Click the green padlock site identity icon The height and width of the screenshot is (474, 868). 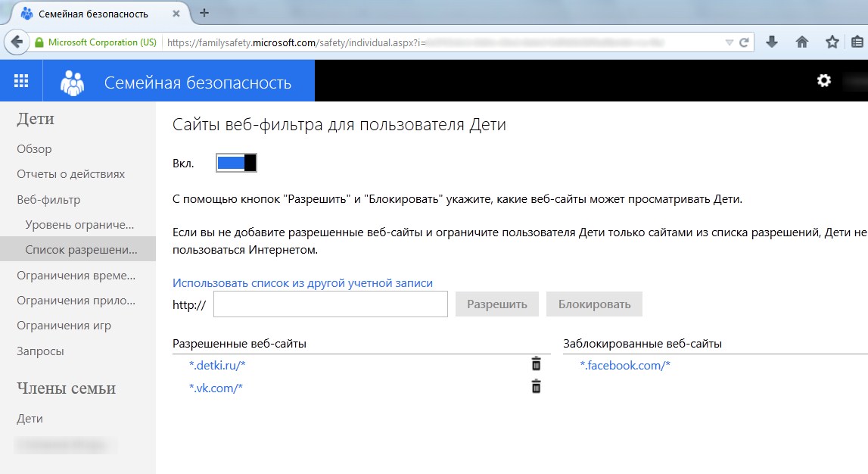(x=39, y=42)
